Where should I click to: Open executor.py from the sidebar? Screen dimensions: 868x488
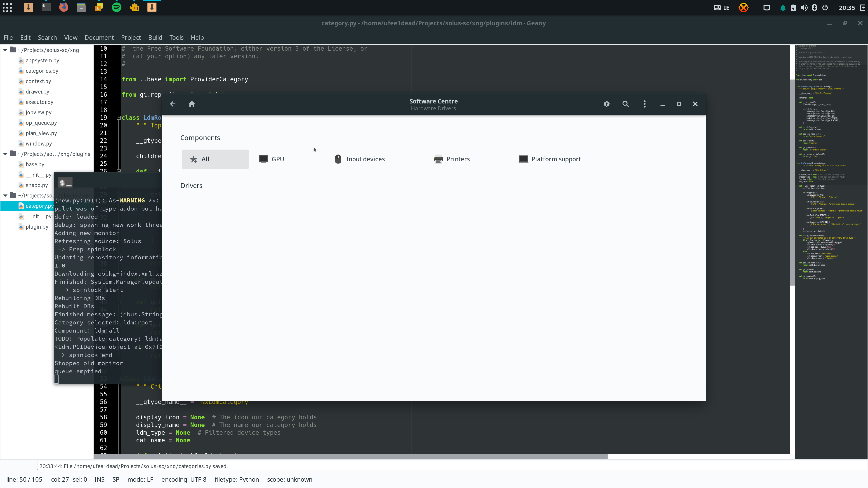coord(39,102)
